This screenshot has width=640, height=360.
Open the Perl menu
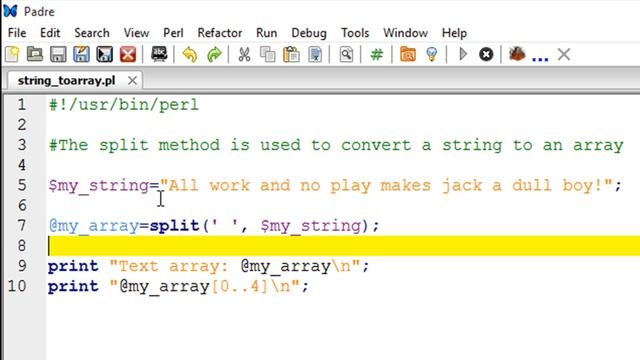(x=173, y=33)
